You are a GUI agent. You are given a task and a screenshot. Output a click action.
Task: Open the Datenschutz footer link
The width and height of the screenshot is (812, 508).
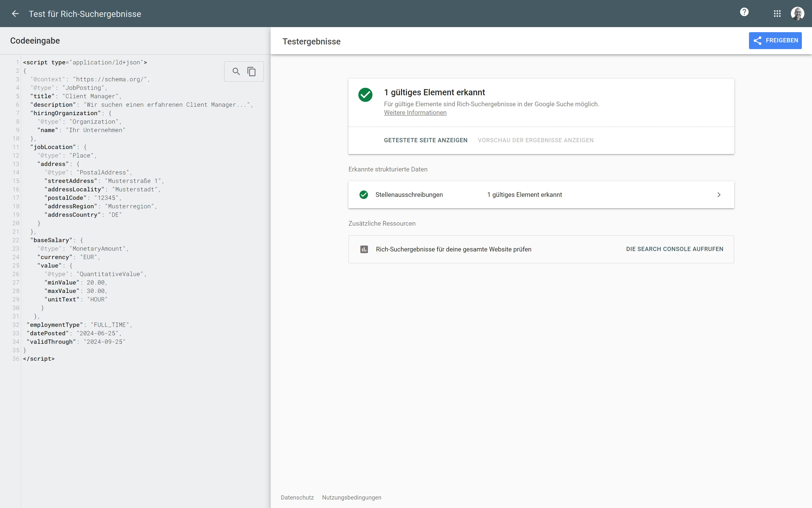tap(297, 498)
